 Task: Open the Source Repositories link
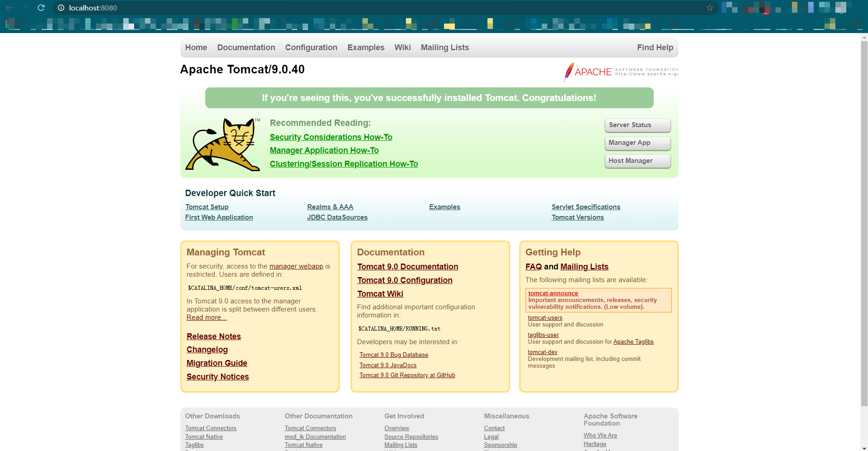click(x=411, y=437)
